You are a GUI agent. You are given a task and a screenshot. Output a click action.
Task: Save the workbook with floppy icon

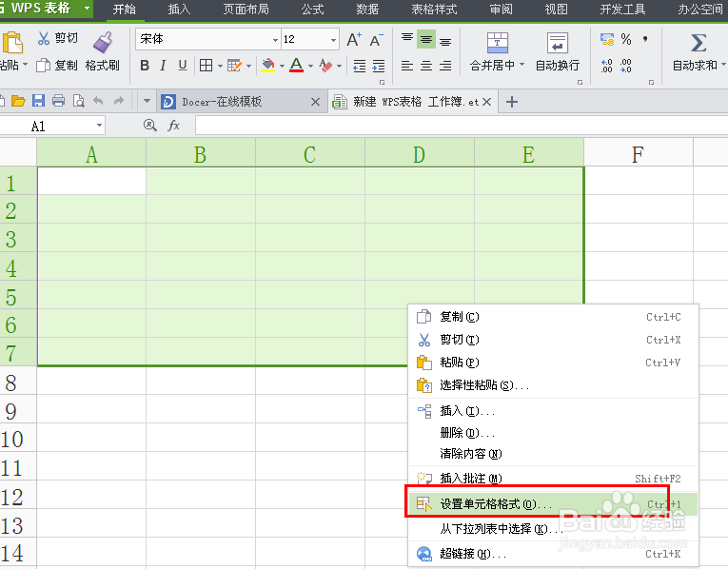point(38,101)
